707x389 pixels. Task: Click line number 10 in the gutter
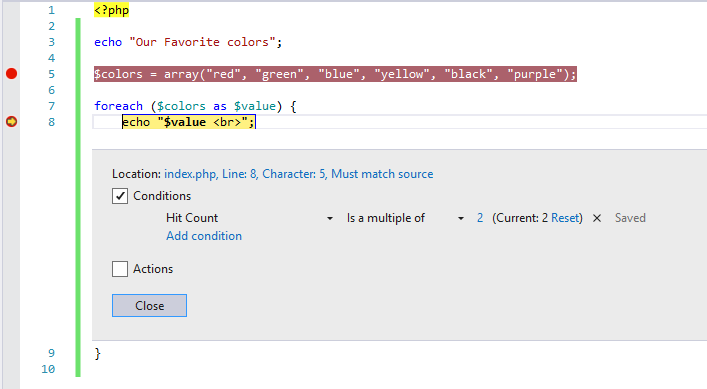click(x=48, y=369)
